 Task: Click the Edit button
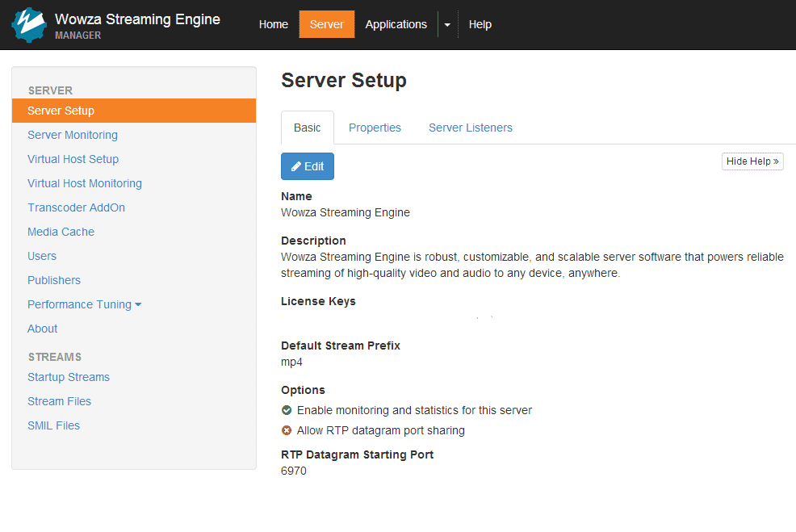click(308, 166)
